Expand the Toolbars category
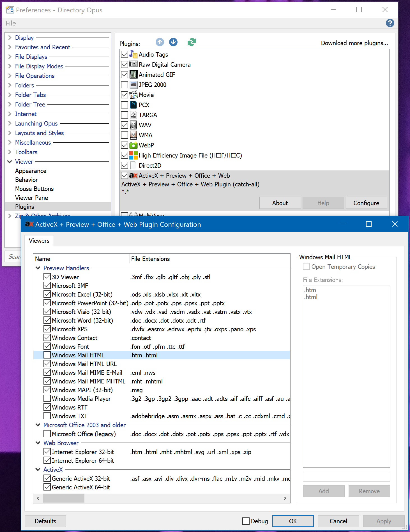Image resolution: width=410 pixels, height=532 pixels. click(x=10, y=152)
